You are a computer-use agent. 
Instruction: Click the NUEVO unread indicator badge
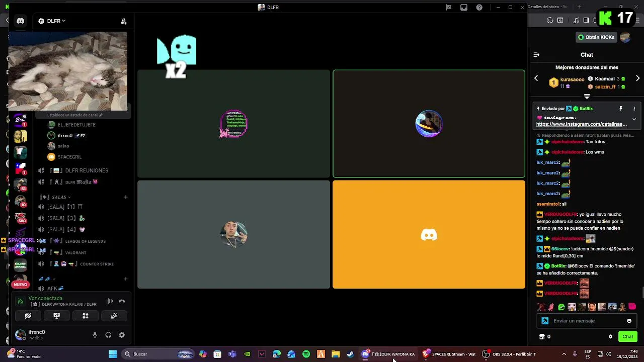coord(21,285)
